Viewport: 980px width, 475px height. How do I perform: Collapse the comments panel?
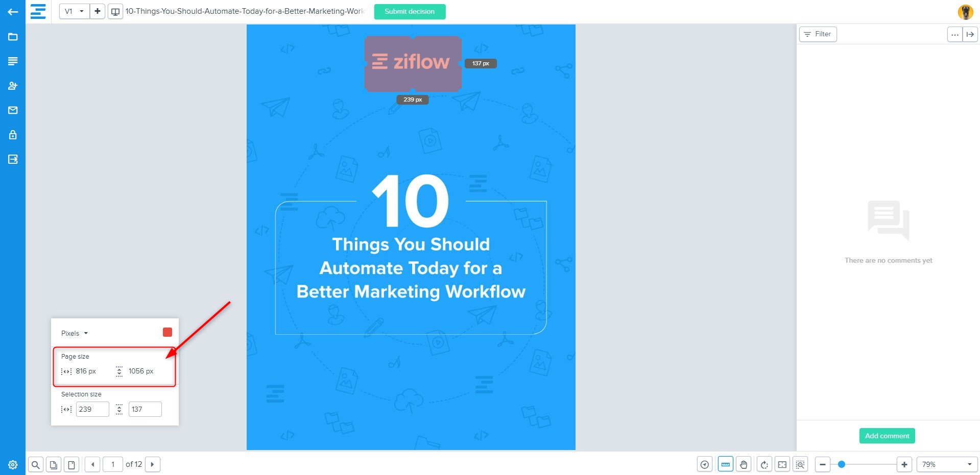[x=970, y=34]
